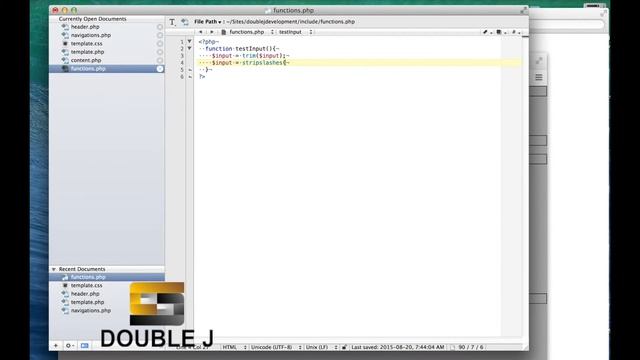Close content.php using its circle button

[160, 60]
